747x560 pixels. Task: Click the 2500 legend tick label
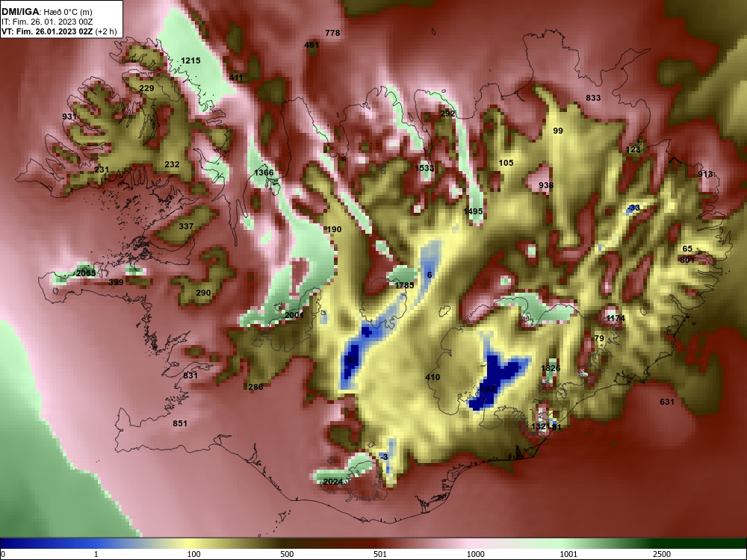(662, 554)
